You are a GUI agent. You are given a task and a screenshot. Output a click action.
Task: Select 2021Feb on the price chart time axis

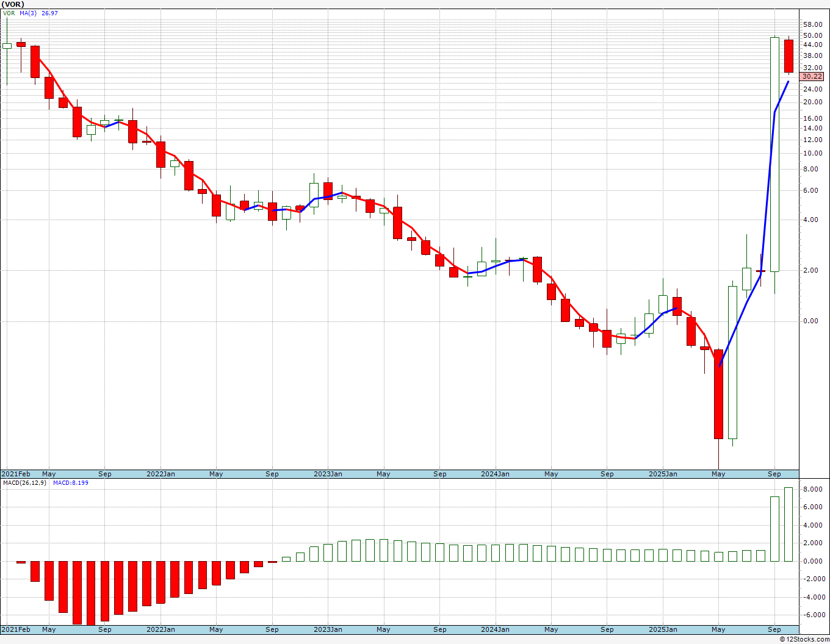(16, 474)
